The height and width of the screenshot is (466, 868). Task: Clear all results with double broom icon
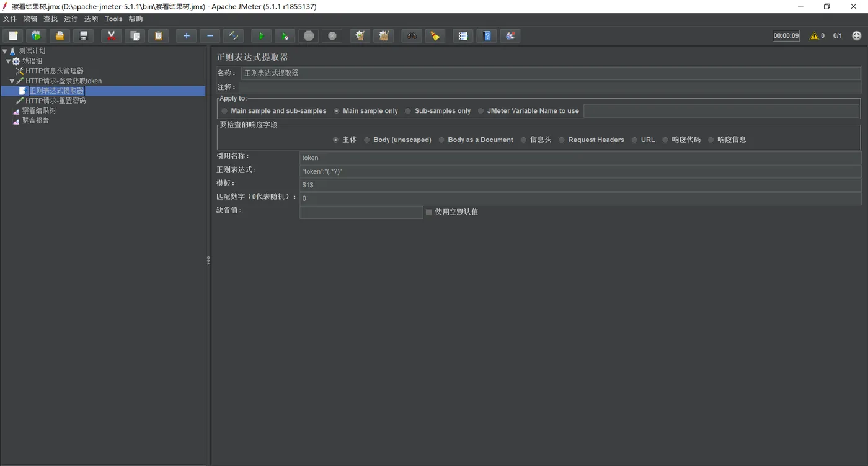click(383, 36)
